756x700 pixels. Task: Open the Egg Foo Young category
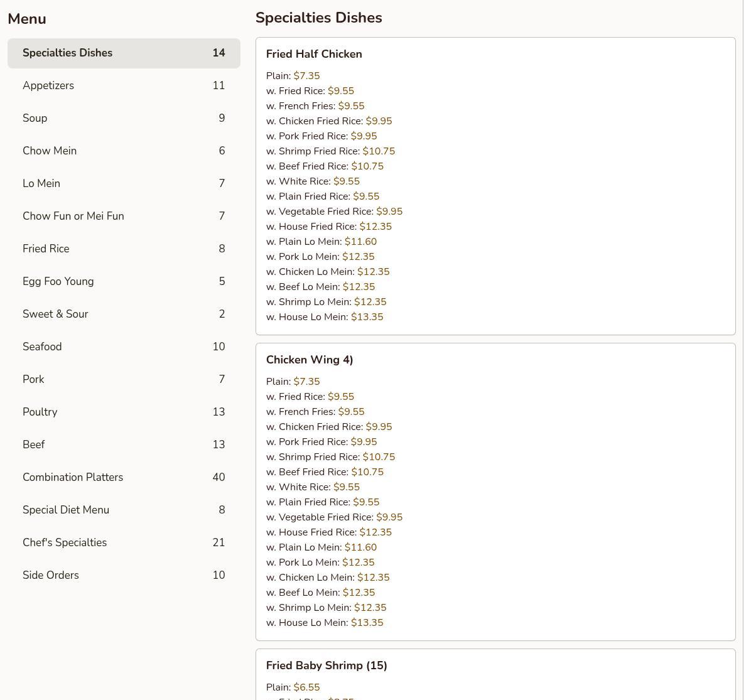coord(124,282)
